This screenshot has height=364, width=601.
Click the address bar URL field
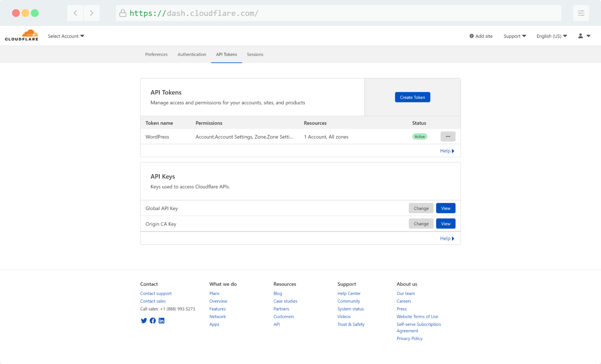point(338,13)
